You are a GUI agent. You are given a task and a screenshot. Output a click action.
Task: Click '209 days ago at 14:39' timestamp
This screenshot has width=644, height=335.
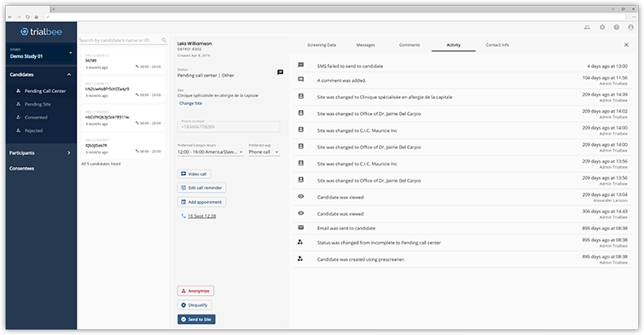[x=605, y=95]
